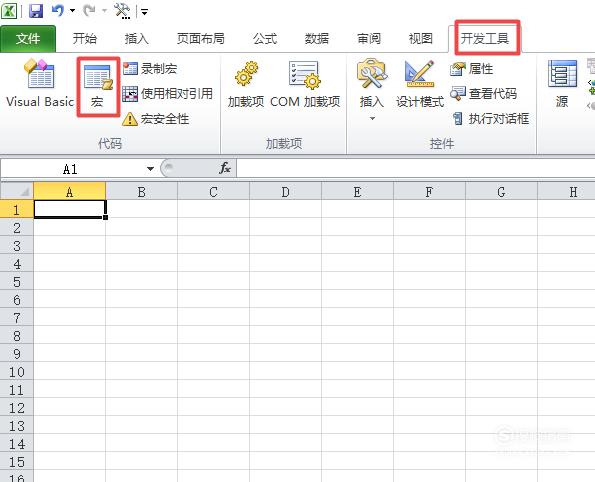595x482 pixels.
Task: Click into the formula bar input
Action: (416, 169)
